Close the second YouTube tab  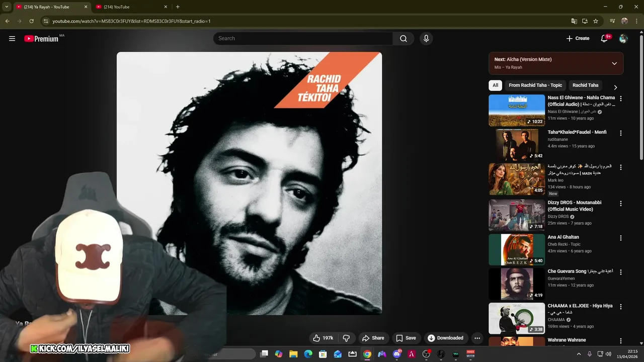coord(166,7)
